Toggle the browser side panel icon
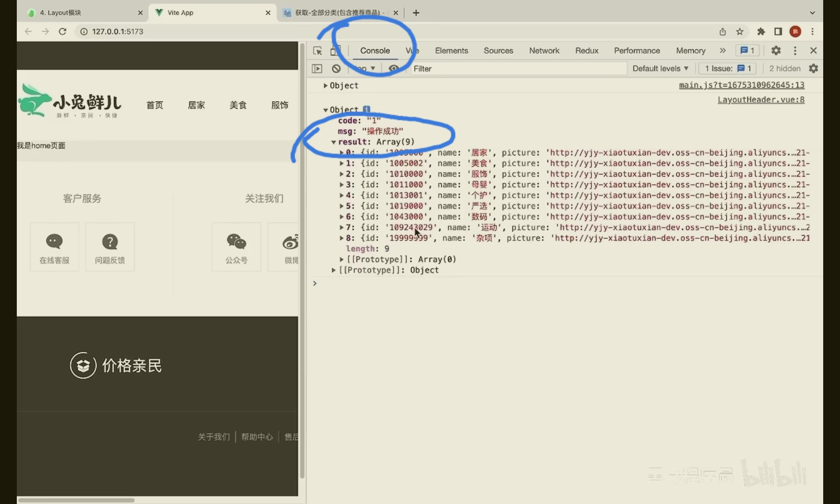 coord(778,31)
